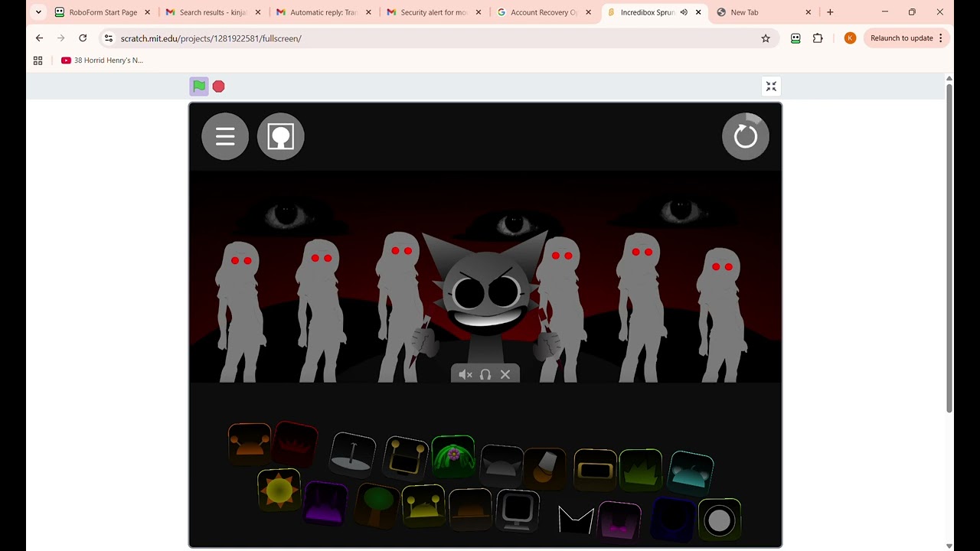Viewport: 980px width, 551px height.
Task: Select the dark red spiky crown icon
Action: (x=296, y=444)
